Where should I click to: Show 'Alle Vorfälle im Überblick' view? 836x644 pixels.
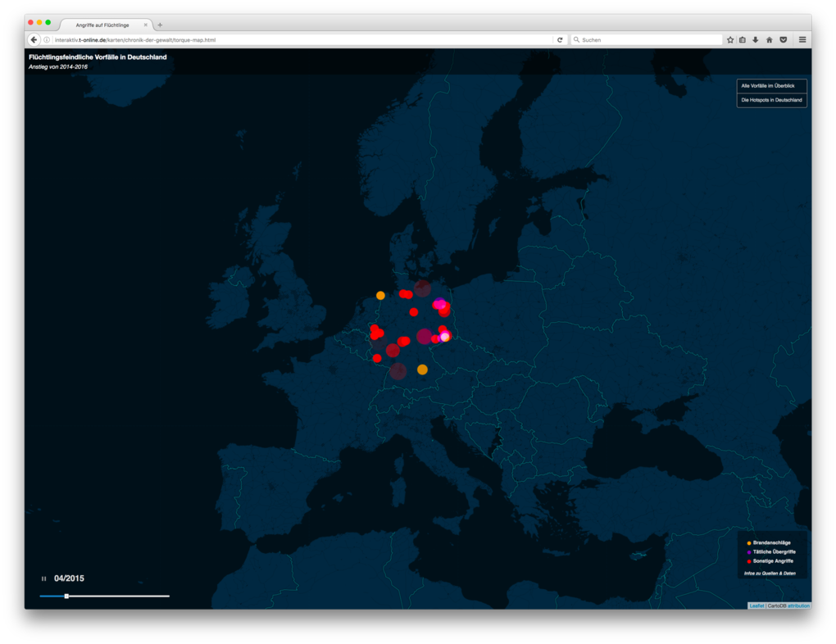tap(770, 85)
